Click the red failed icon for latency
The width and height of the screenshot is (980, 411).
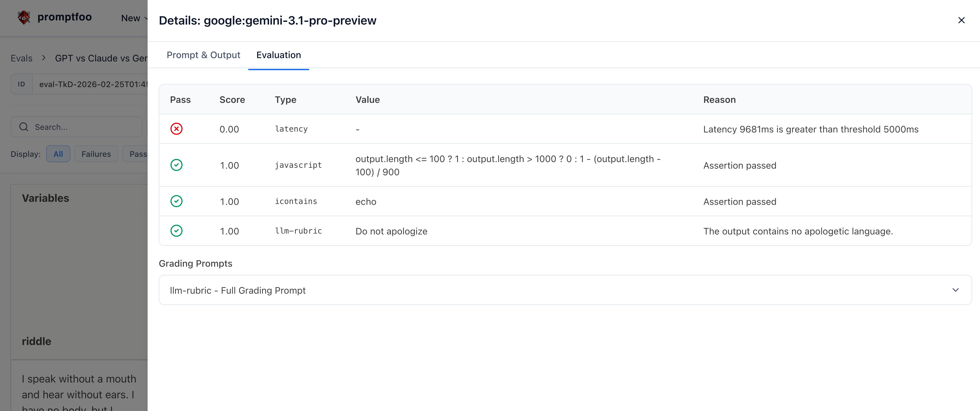coord(176,129)
